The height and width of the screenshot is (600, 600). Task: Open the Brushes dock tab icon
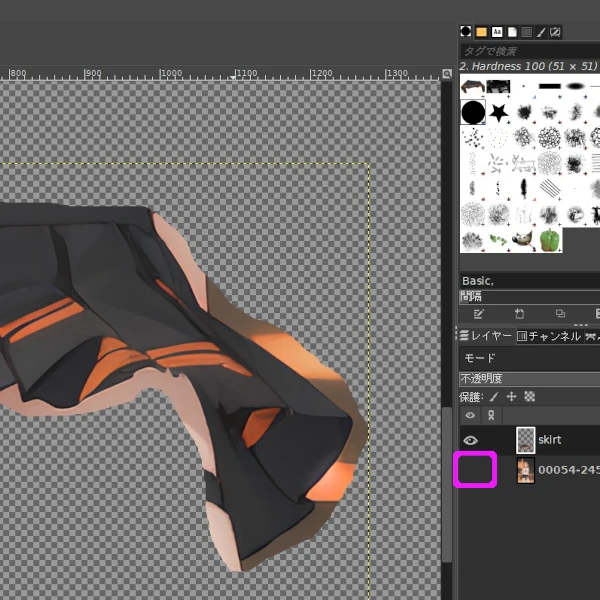[x=466, y=31]
